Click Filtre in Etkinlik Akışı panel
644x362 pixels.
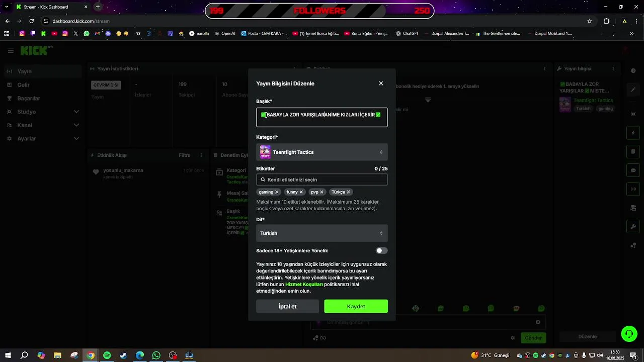[185, 155]
